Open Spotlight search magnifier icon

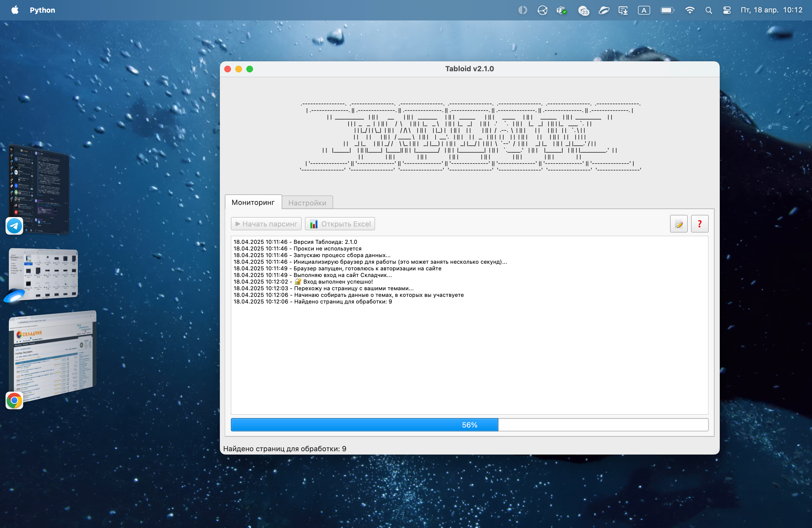tap(709, 10)
